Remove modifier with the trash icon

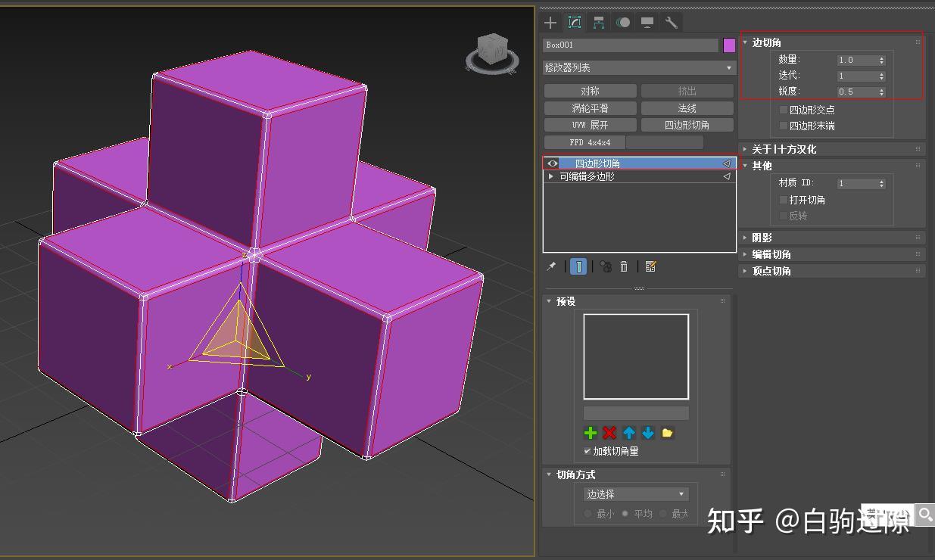point(623,266)
